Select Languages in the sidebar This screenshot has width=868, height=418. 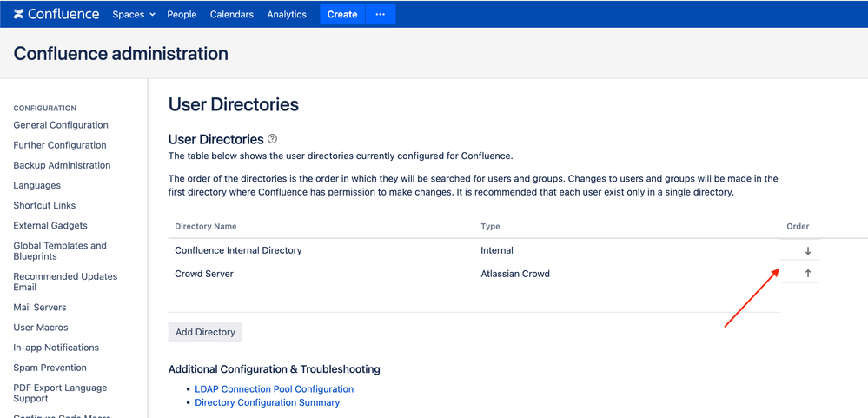pyautogui.click(x=37, y=185)
